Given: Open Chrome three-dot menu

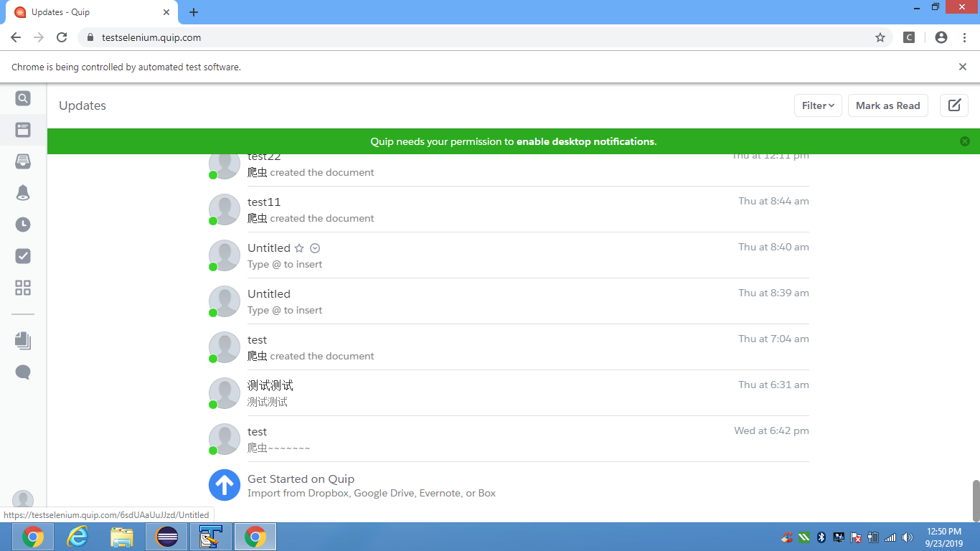Looking at the screenshot, I should [964, 37].
